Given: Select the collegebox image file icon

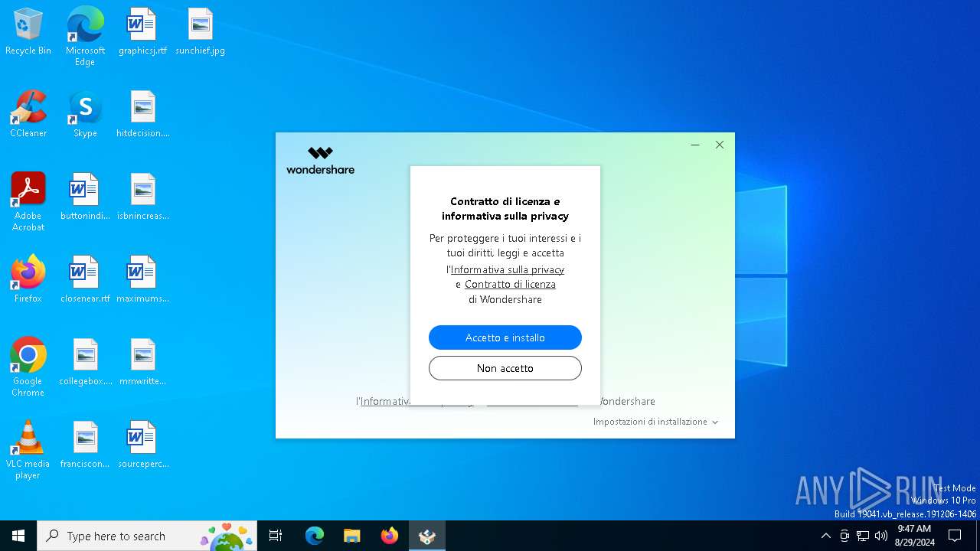Looking at the screenshot, I should pyautogui.click(x=85, y=362).
